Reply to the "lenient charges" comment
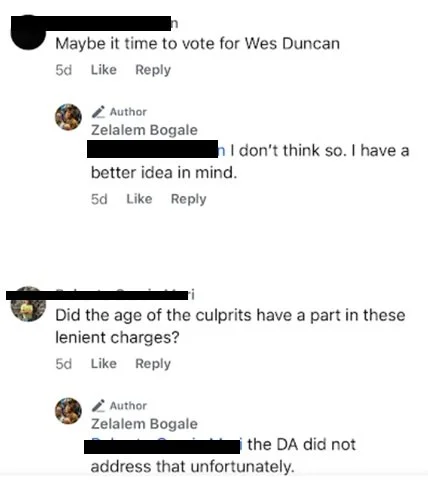Viewport: 428px width, 480px height. [153, 364]
